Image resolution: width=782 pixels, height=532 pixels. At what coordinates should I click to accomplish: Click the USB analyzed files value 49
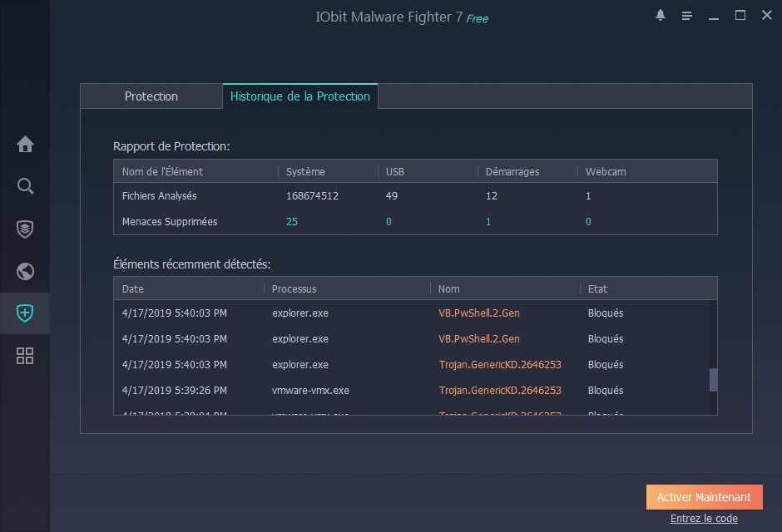[392, 196]
